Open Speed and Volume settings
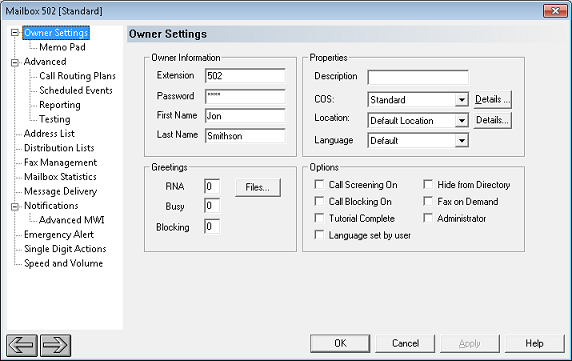This screenshot has width=572, height=361. pos(63,263)
